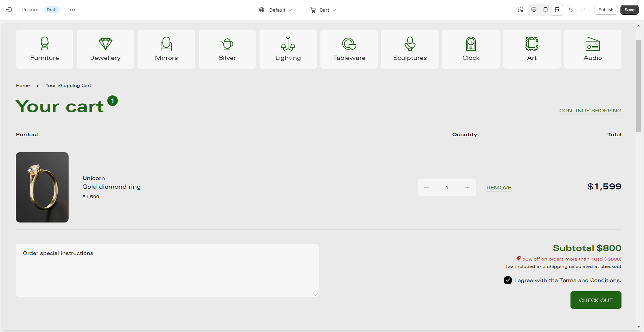Go to Home in the breadcrumb
644x332 pixels.
(x=23, y=86)
